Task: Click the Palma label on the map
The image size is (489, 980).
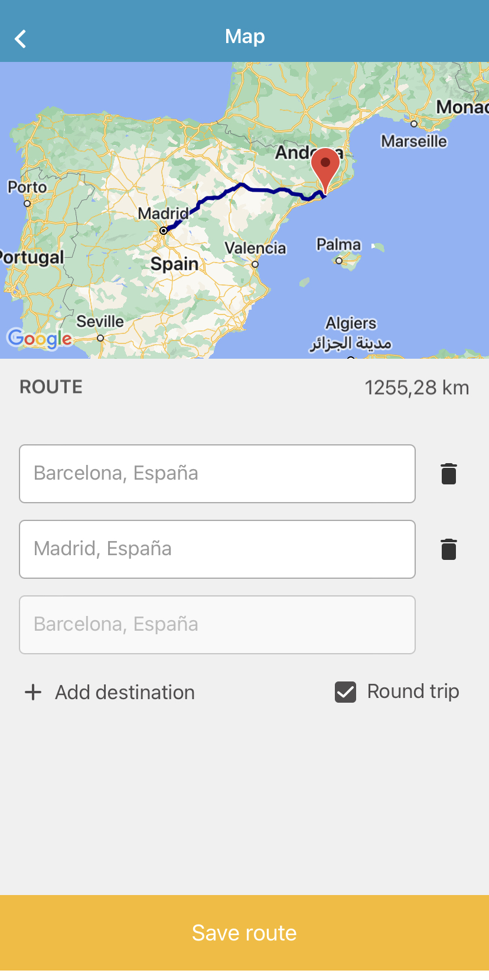Action: point(338,244)
